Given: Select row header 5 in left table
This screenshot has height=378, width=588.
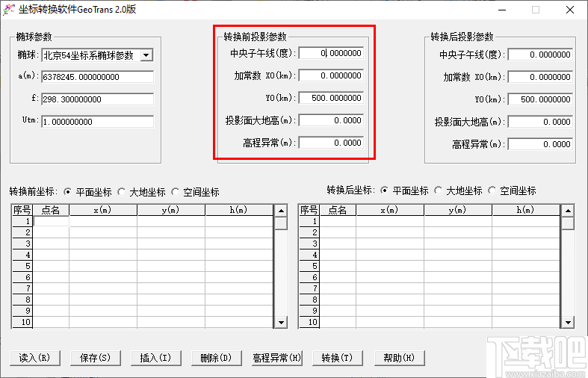Looking at the screenshot, I should pyautogui.click(x=22, y=266).
